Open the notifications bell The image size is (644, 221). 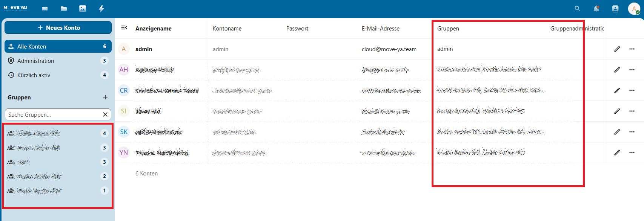point(596,9)
